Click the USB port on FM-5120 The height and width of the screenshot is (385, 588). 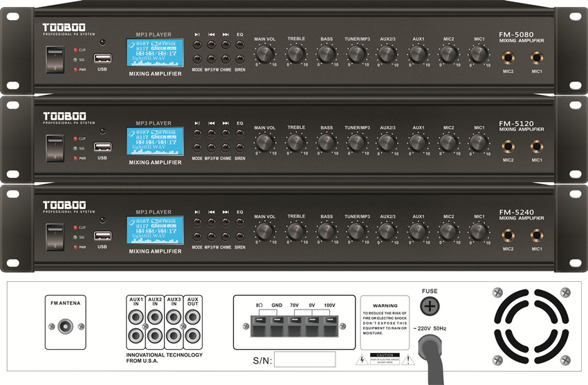[102, 147]
